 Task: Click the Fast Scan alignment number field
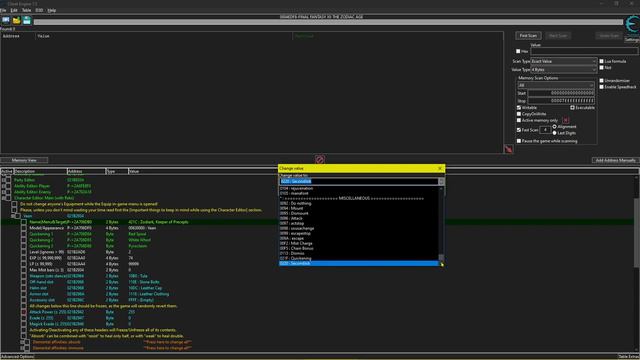click(545, 130)
